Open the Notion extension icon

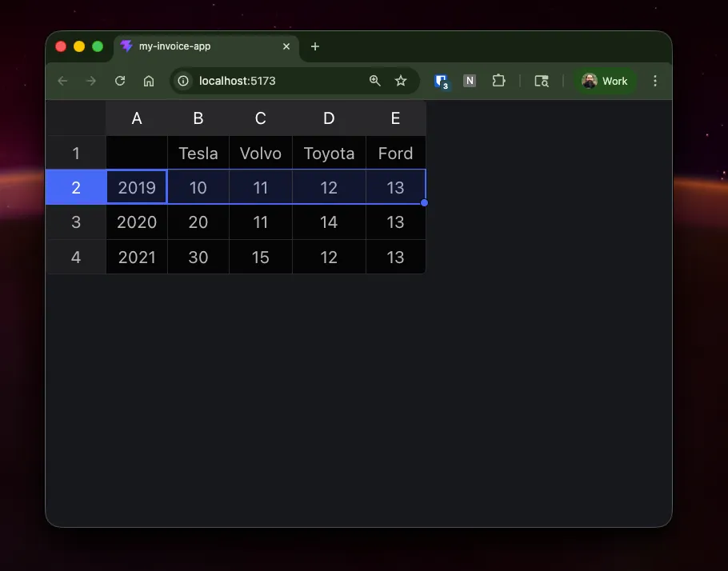click(x=470, y=81)
